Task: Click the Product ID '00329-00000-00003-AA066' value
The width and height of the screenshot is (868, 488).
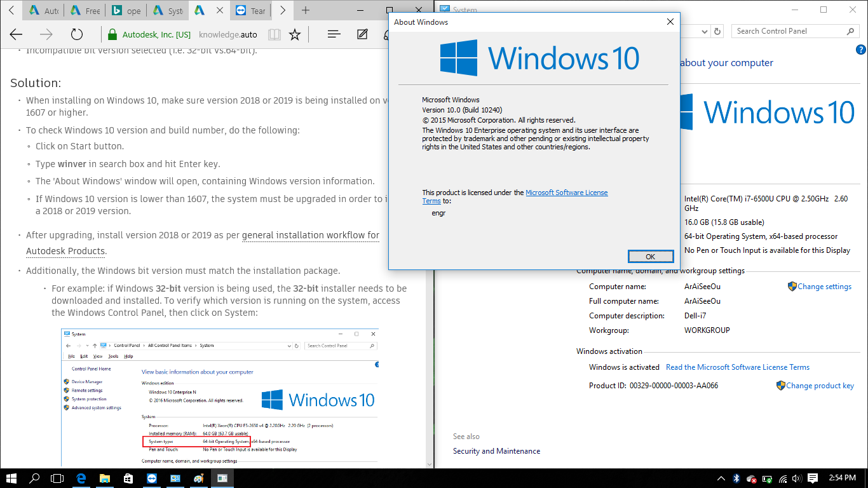Action: (x=674, y=386)
